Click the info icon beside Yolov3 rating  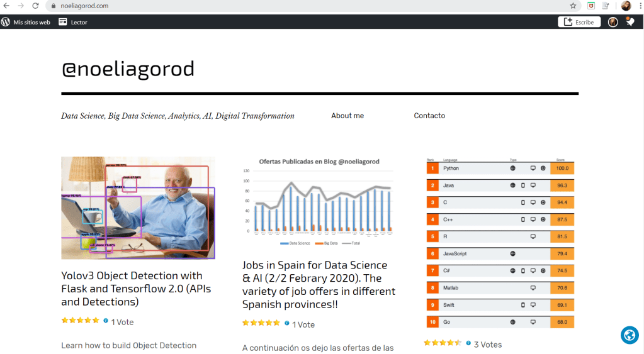pos(106,321)
